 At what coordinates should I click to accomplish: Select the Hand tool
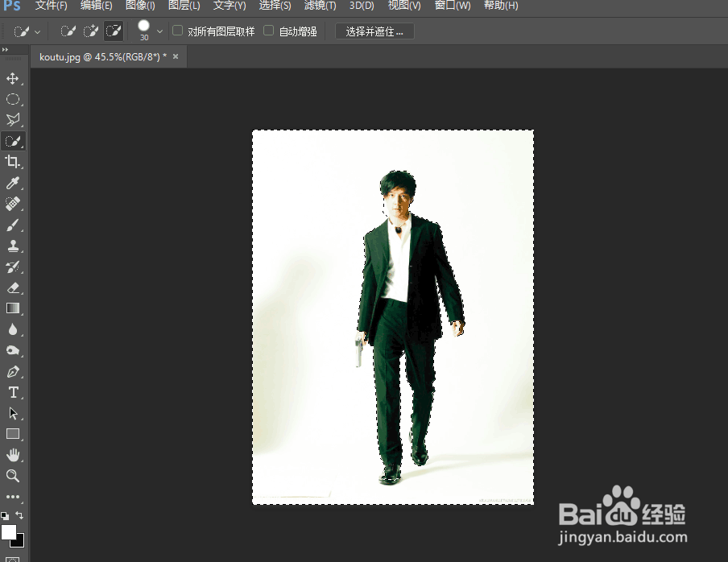pos(13,455)
